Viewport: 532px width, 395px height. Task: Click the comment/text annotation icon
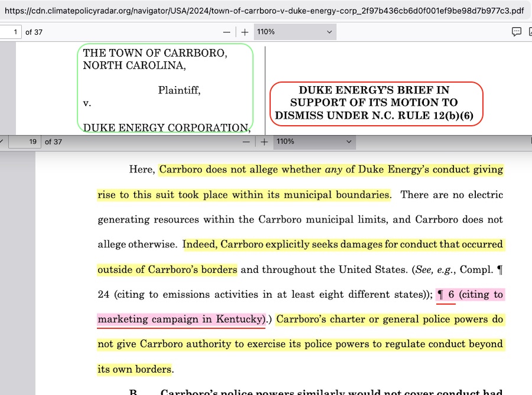click(516, 32)
